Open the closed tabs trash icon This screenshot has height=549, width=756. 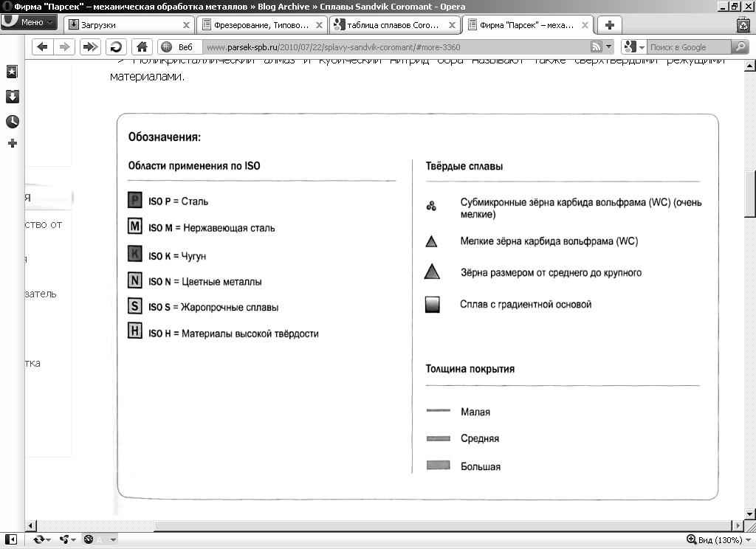click(x=743, y=24)
